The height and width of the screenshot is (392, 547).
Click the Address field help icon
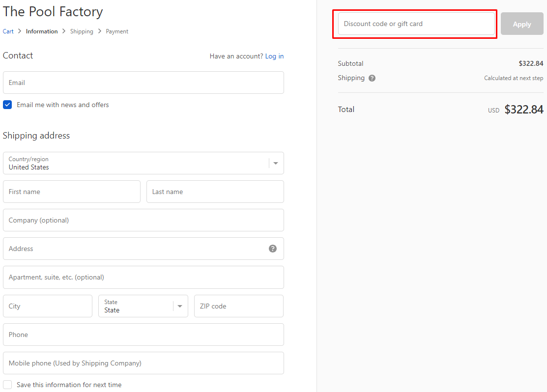click(x=273, y=249)
